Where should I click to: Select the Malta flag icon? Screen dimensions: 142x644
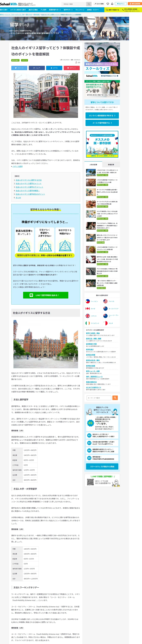click(x=105, y=323)
